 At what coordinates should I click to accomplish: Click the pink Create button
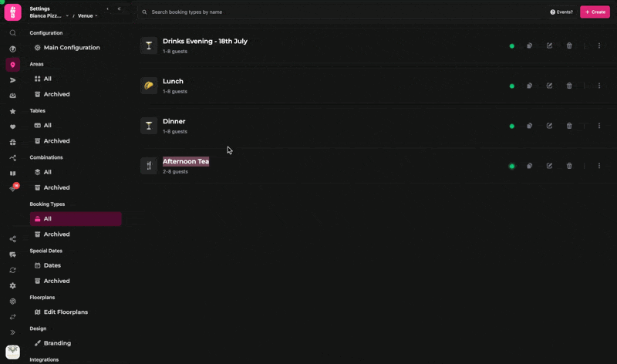point(595,12)
